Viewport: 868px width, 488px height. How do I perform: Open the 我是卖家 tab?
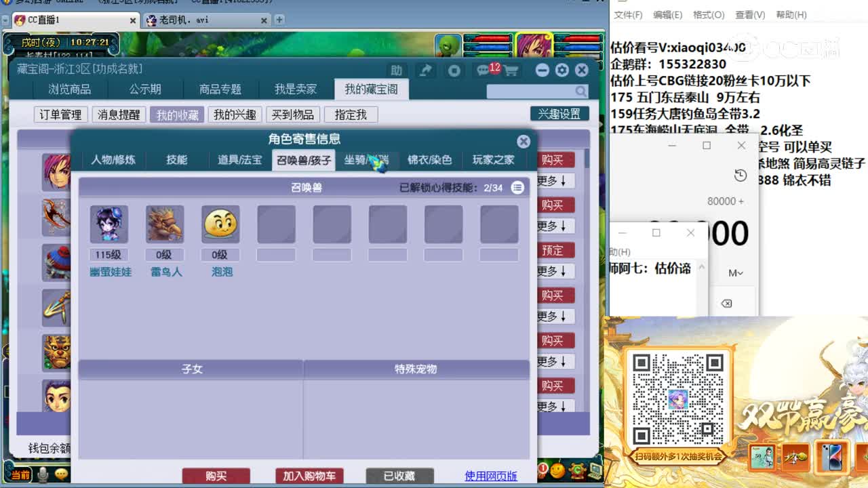point(295,89)
